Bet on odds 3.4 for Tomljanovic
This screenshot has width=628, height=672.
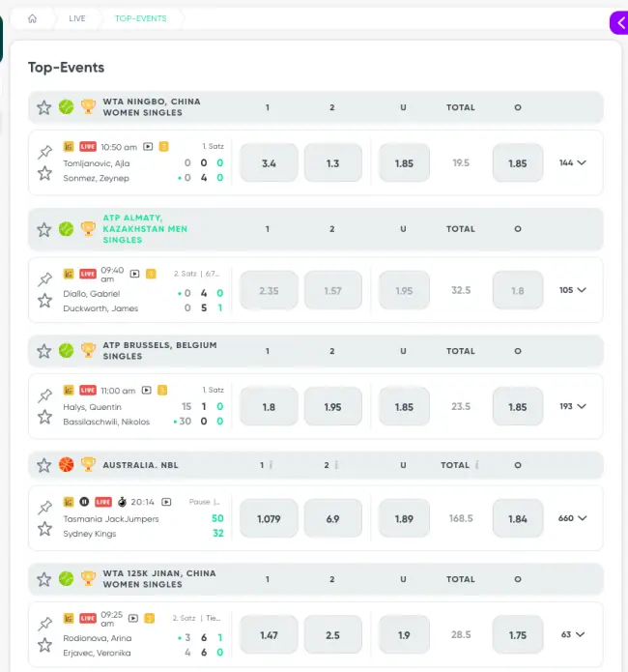pos(269,163)
